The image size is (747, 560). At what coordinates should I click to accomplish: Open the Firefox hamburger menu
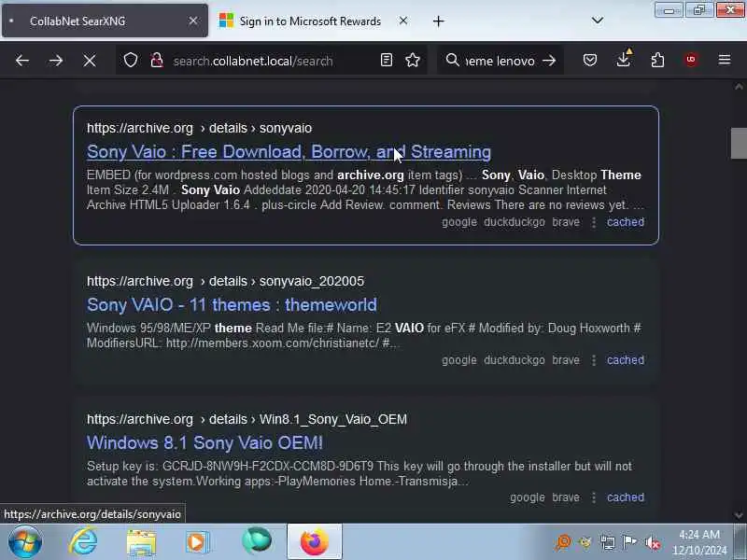point(725,60)
